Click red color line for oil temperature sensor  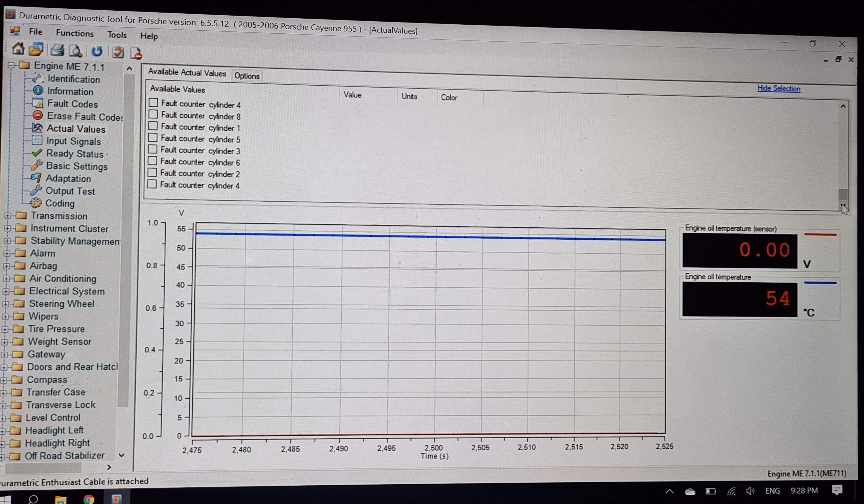pyautogui.click(x=820, y=235)
